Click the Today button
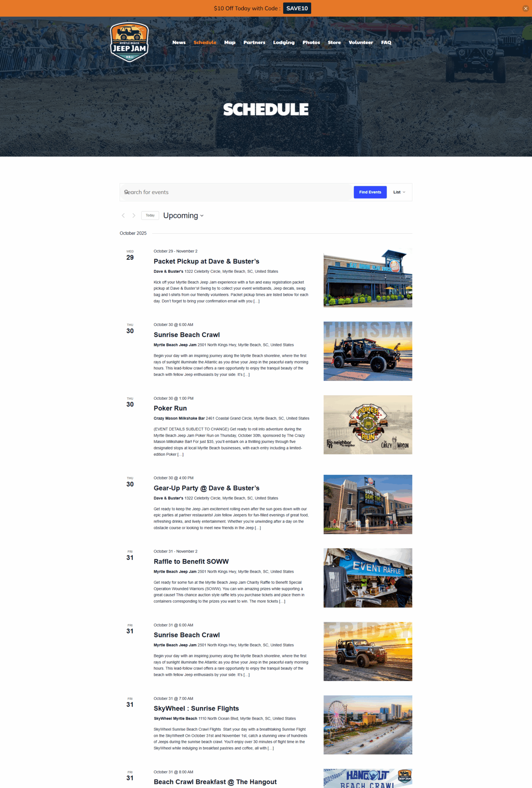Screen dimensions: 532x788 pyautogui.click(x=150, y=215)
